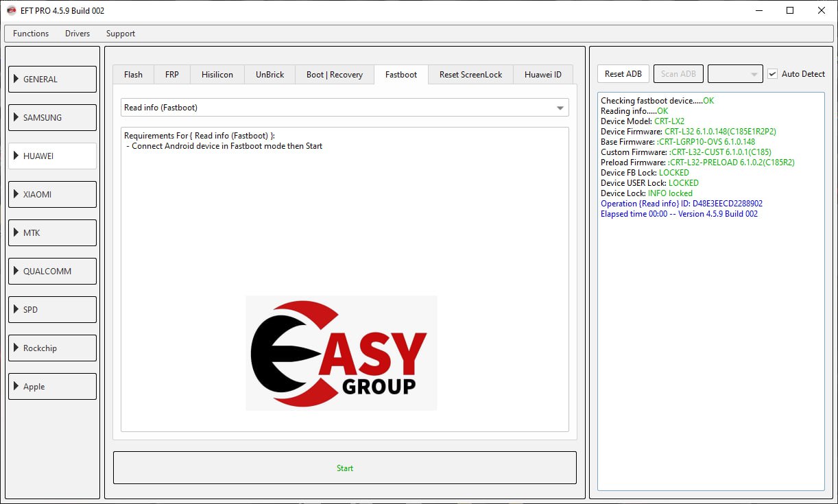
Task: Close the EFT PRO window
Action: click(822, 10)
